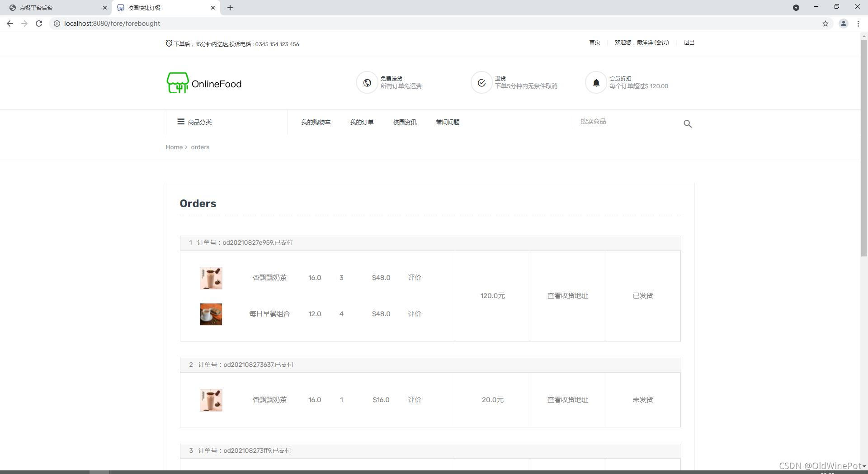Click the alarm clock icon in top bar
The image size is (868, 474).
pyautogui.click(x=169, y=43)
